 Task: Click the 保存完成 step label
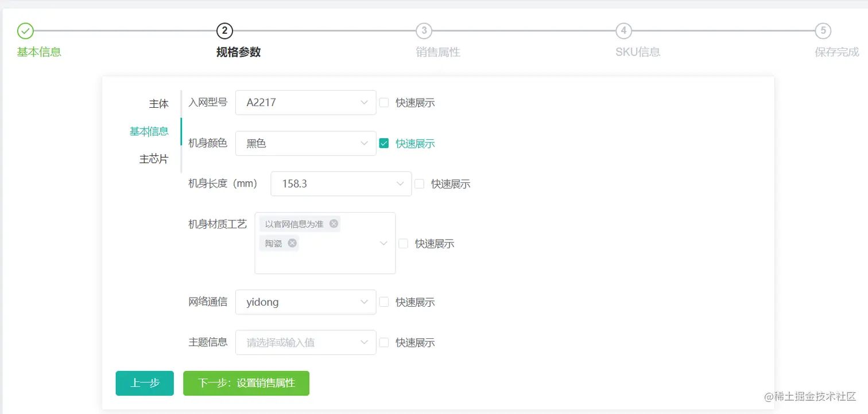tap(837, 52)
